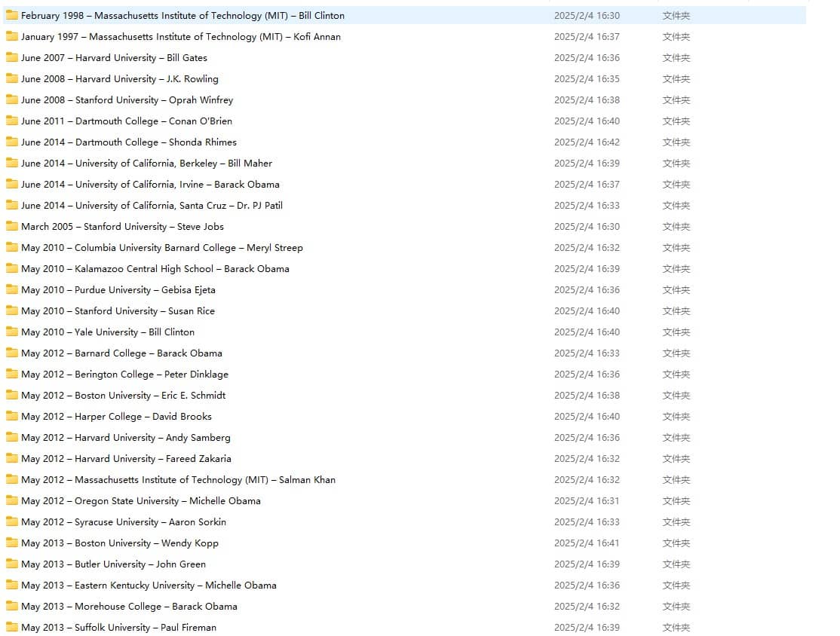
Task: Click folder icon for Harvard J.K. Rowling
Action: (x=12, y=78)
